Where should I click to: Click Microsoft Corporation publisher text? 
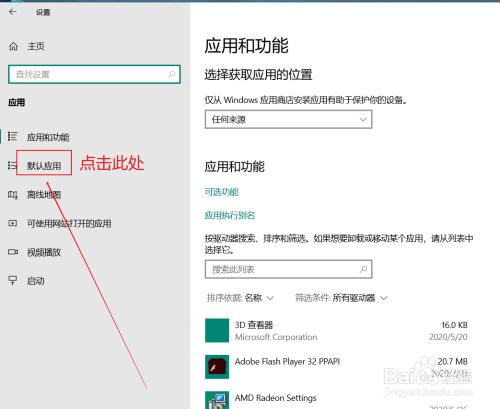(276, 337)
